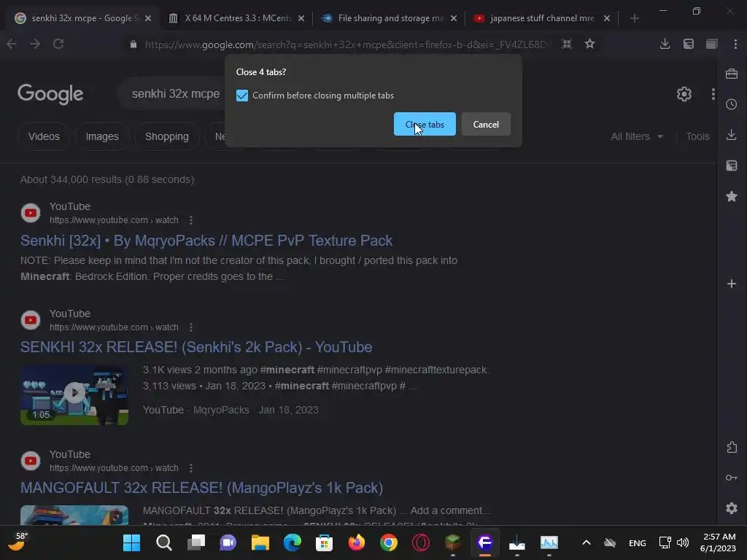
Task: Open history in the sidebar
Action: tap(732, 104)
